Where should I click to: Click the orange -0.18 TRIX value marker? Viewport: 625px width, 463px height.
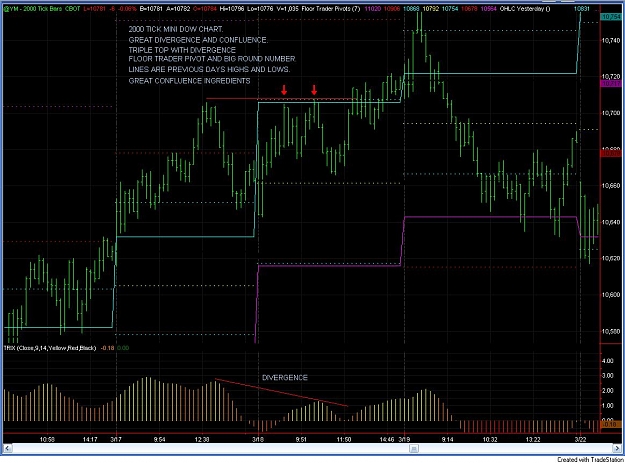tap(610, 424)
